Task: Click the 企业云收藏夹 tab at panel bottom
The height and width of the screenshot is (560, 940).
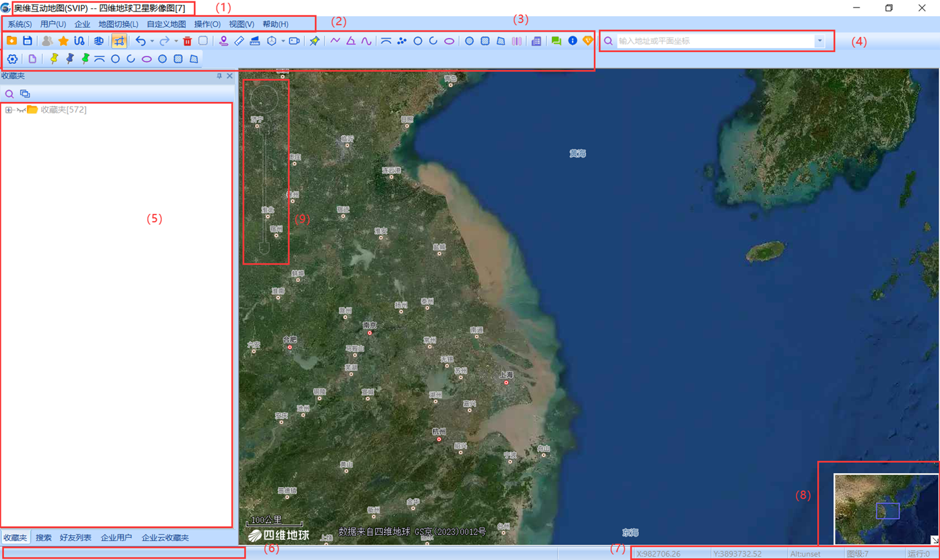Action: (165, 538)
